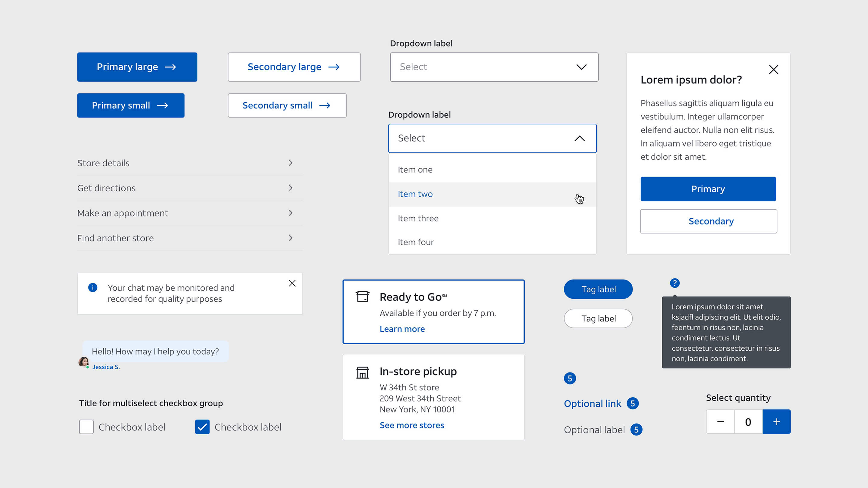Click the expanded Select dropdown field

492,139
